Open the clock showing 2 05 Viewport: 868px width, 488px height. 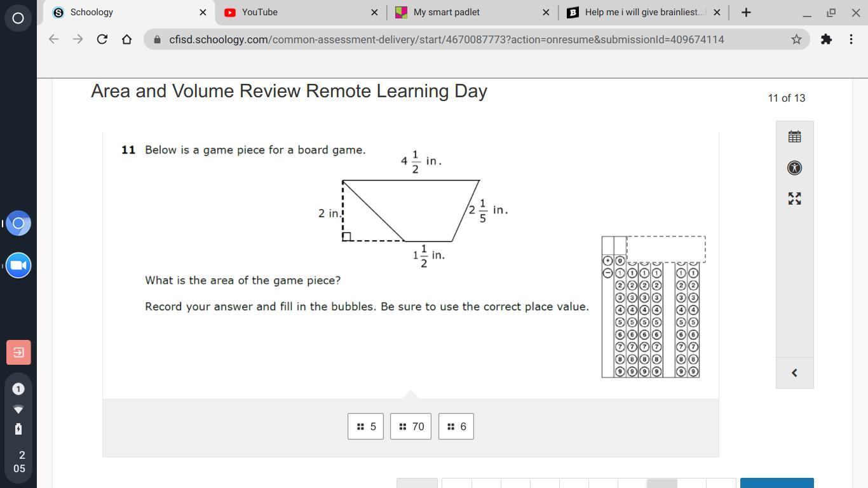point(20,462)
